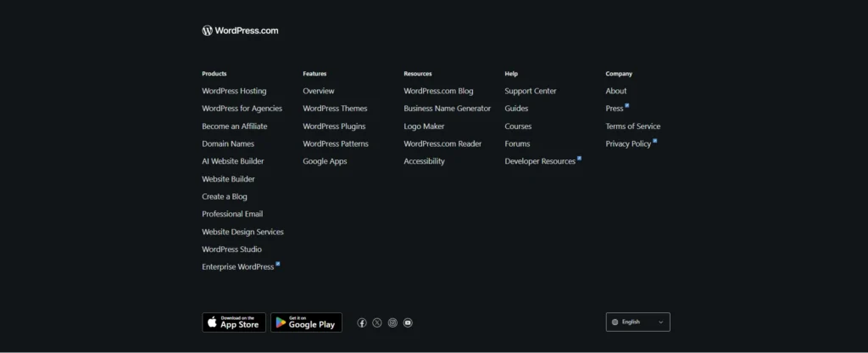Viewport: 868px width, 353px height.
Task: Go to Developer Resources
Action: (540, 161)
